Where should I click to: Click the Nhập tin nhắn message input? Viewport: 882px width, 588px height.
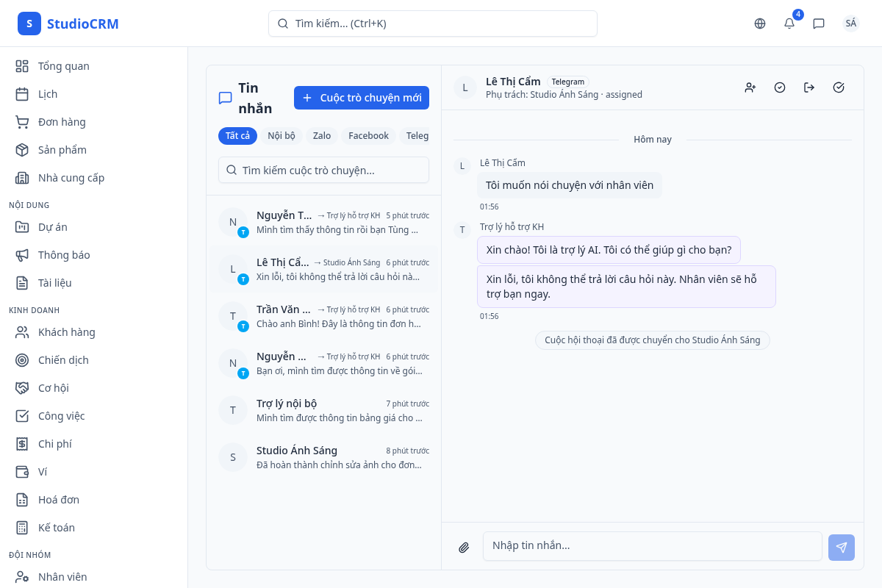tap(652, 546)
